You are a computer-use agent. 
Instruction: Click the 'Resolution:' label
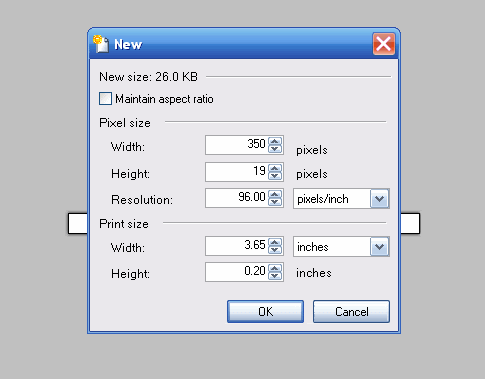[142, 200]
